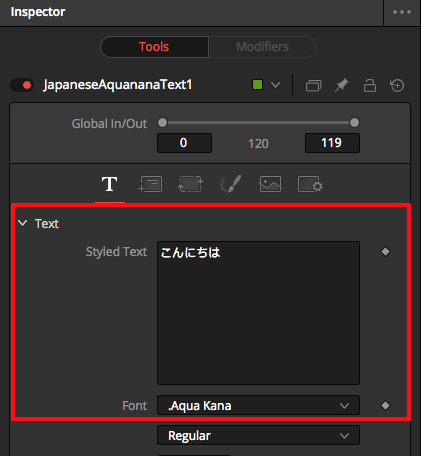Switch to the Tools tab

point(154,47)
